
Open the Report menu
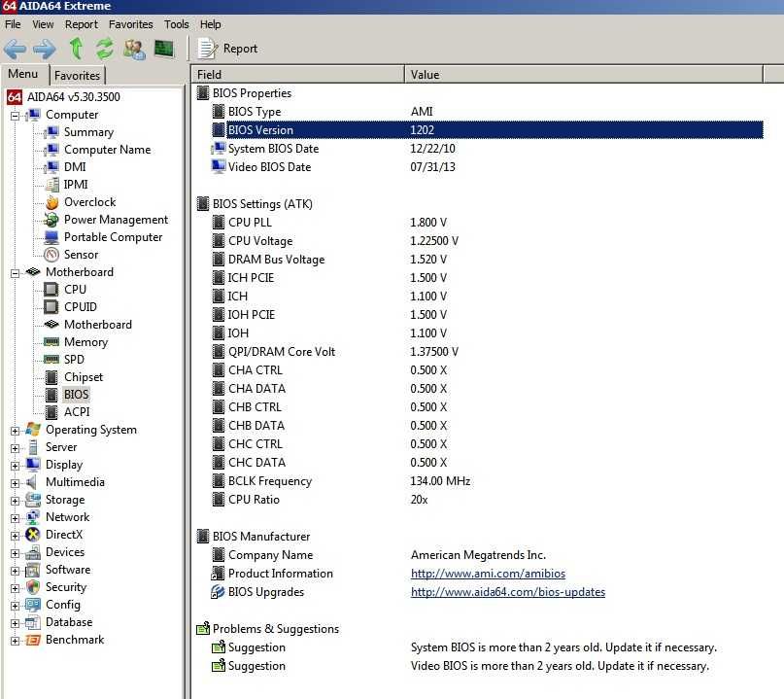coord(82,24)
